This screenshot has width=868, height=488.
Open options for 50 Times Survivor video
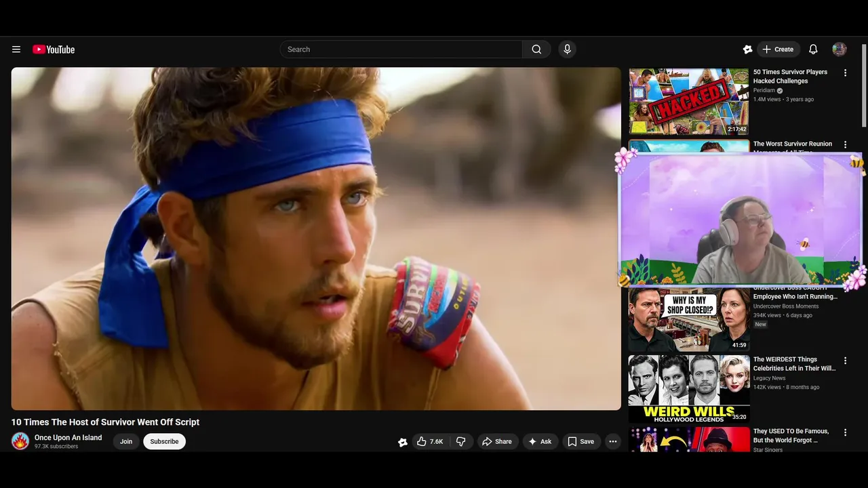[845, 73]
